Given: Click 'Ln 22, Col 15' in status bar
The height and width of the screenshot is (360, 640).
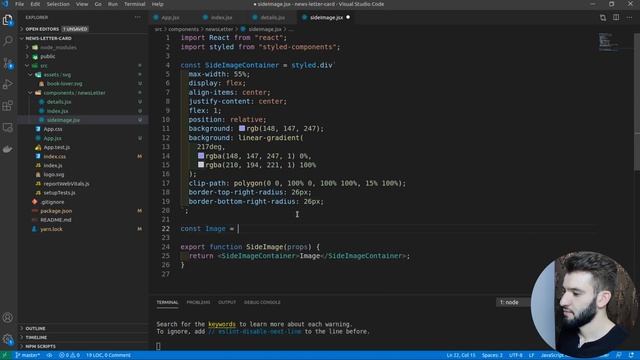Looking at the screenshot, I should pyautogui.click(x=461, y=355).
